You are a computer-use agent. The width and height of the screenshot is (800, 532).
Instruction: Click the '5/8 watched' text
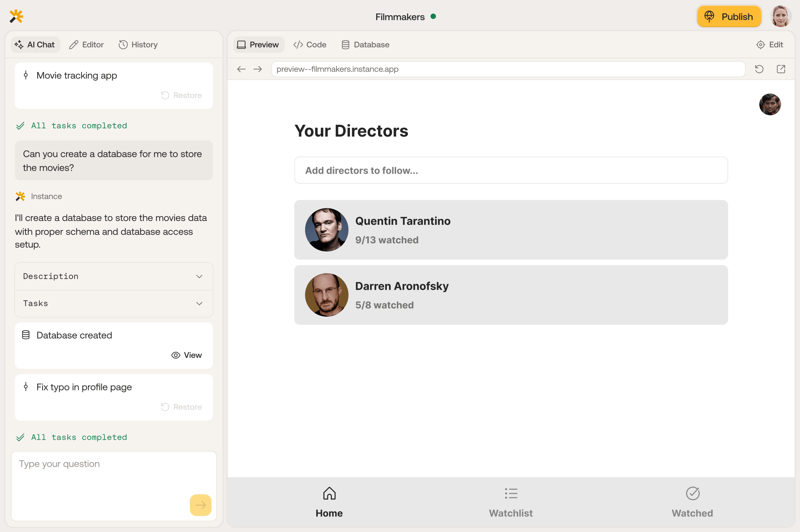tap(384, 305)
